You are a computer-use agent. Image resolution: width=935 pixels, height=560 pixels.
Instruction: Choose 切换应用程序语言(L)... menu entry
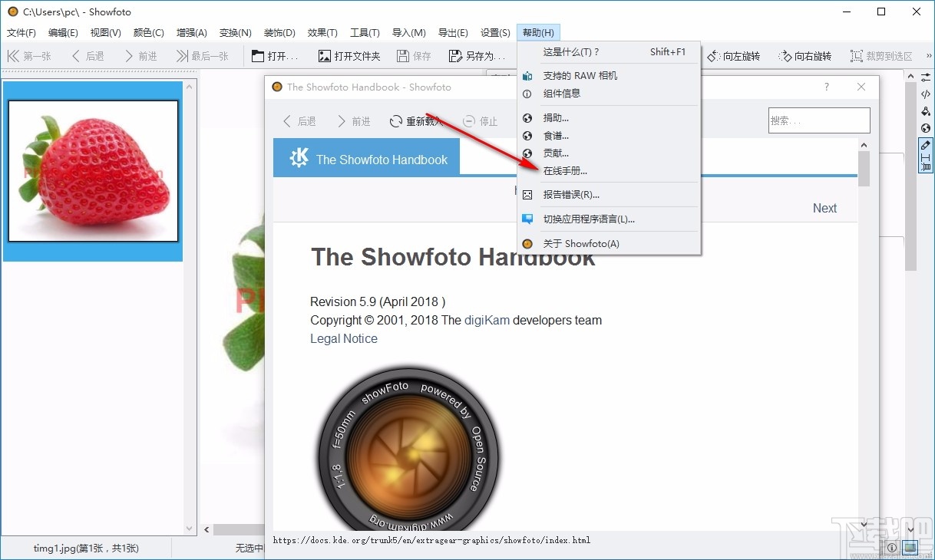tap(609, 219)
